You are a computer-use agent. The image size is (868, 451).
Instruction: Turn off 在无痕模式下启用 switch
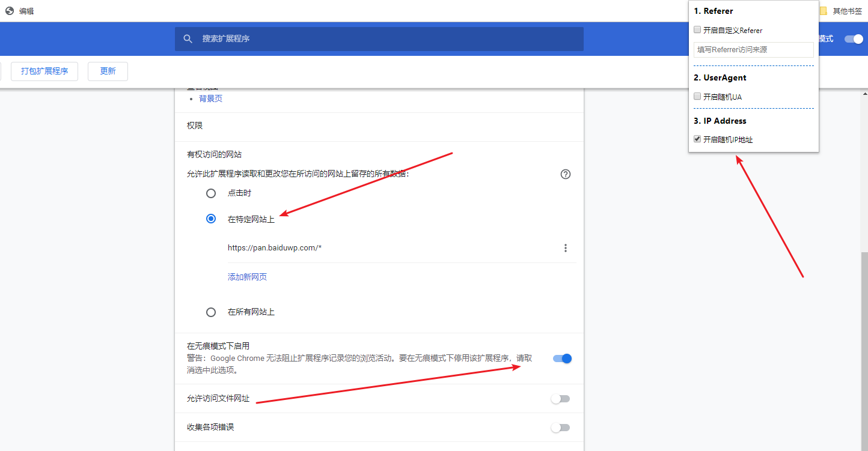[562, 359]
